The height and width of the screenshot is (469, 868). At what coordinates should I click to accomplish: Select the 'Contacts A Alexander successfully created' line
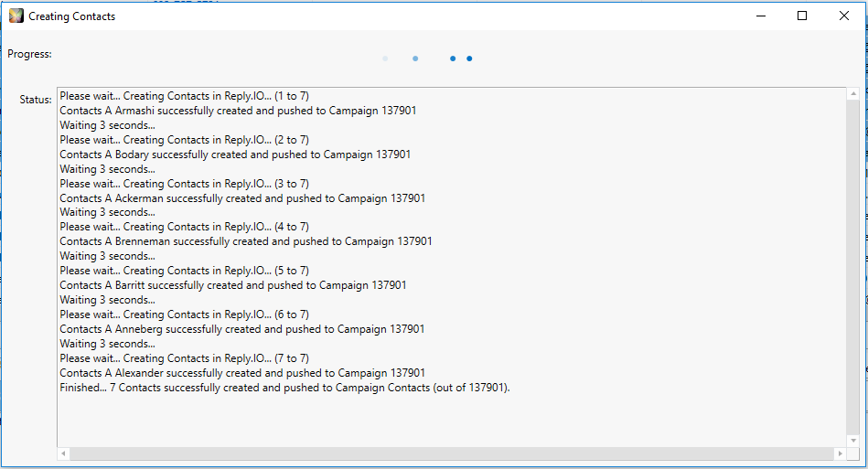coord(242,373)
